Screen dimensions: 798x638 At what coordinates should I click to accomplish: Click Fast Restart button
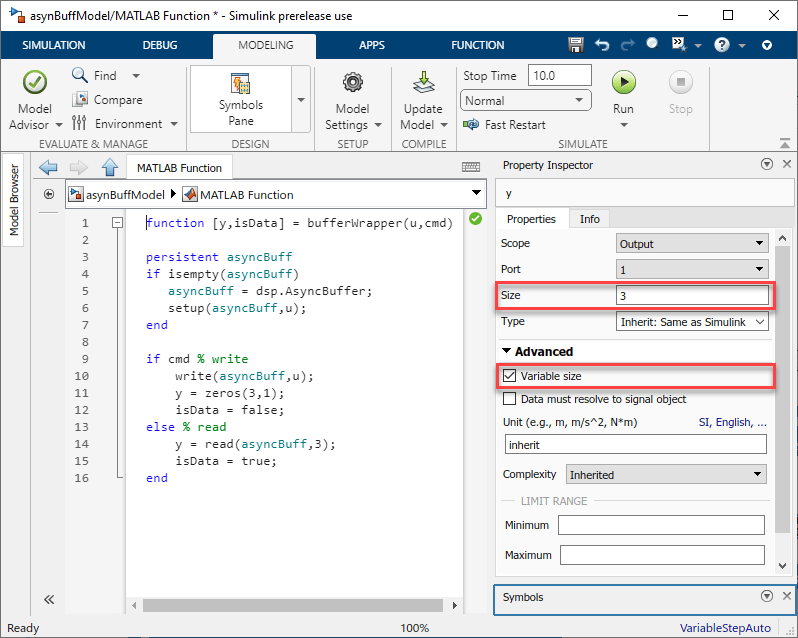pyautogui.click(x=506, y=125)
